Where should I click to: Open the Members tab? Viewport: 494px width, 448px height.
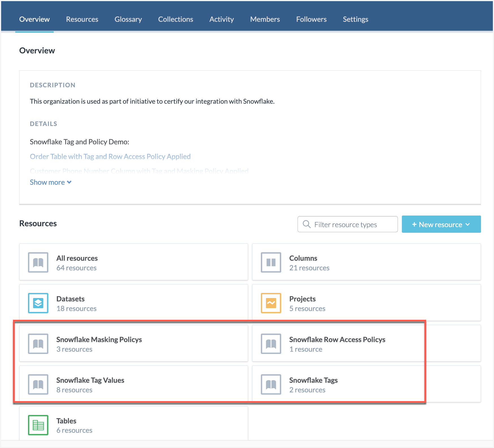[265, 19]
